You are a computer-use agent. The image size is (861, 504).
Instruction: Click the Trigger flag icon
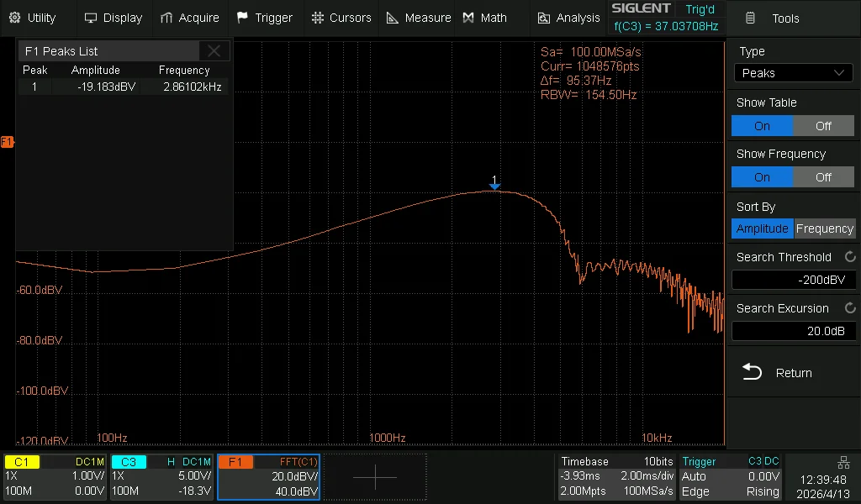click(x=243, y=18)
